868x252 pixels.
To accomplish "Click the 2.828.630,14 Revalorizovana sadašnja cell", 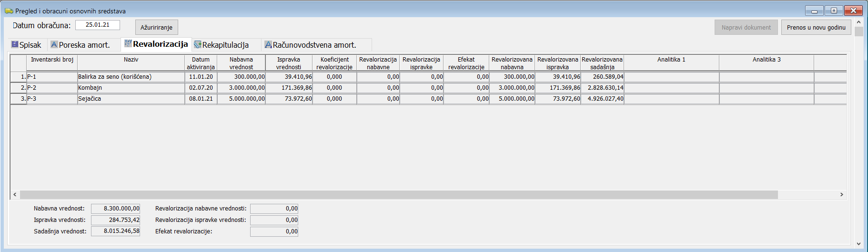I will pos(602,88).
